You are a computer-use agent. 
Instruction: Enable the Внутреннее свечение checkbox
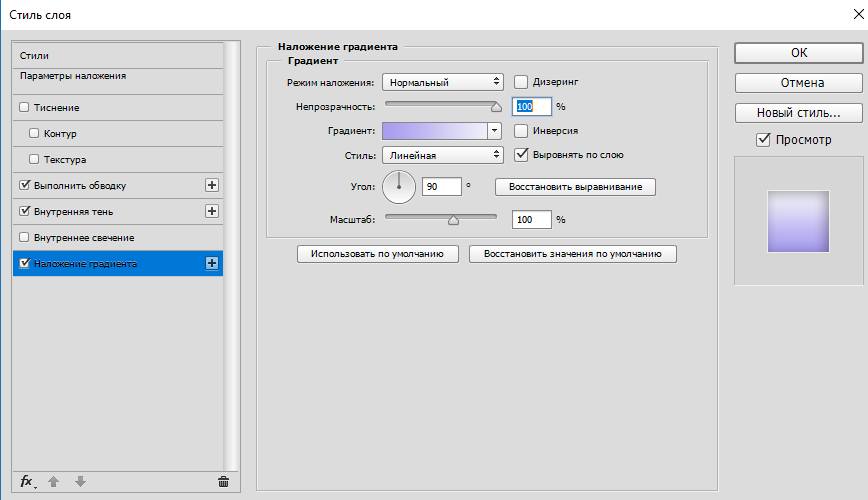click(24, 237)
